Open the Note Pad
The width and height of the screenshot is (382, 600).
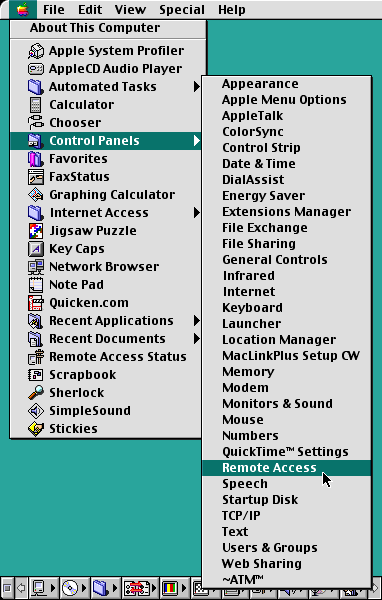click(106, 284)
